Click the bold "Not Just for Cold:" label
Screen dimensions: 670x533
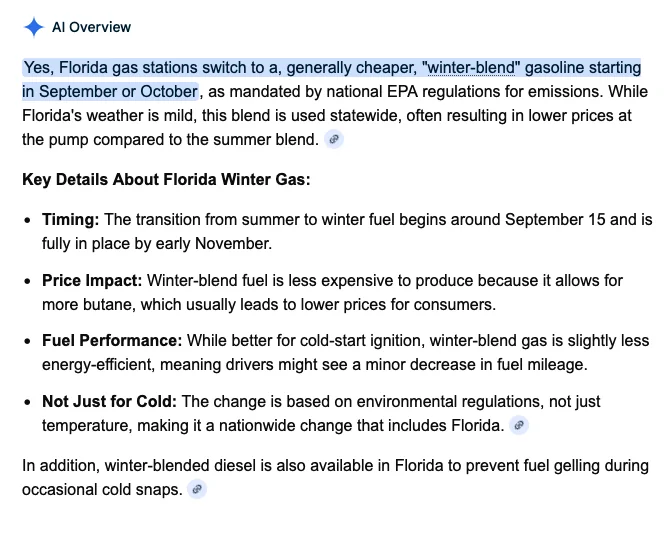(109, 402)
